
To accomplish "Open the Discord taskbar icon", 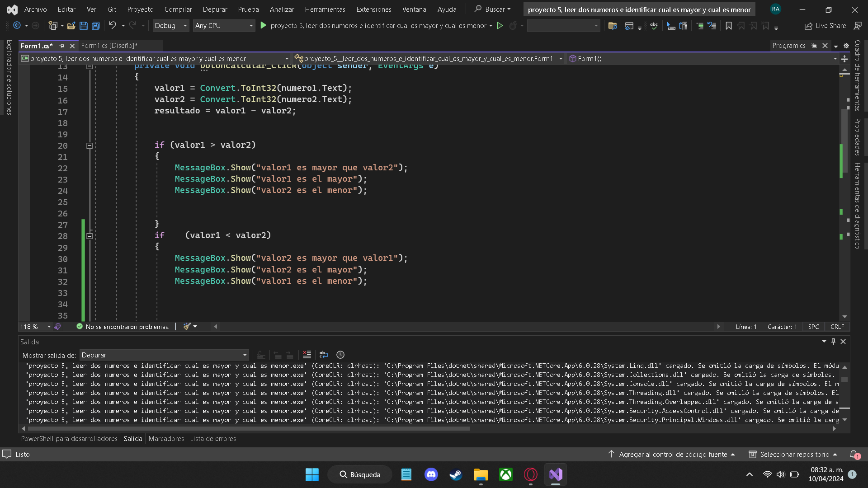I will click(x=431, y=474).
